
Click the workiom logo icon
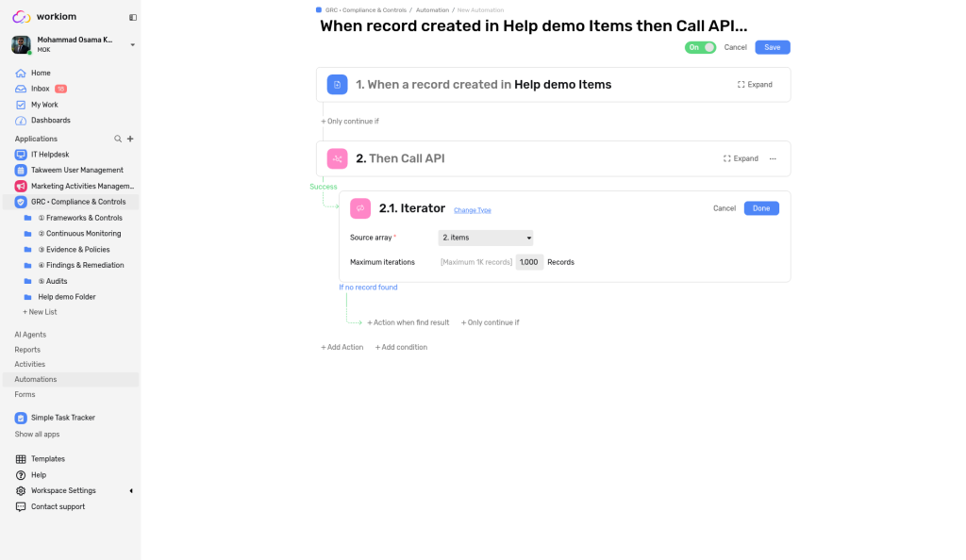point(21,17)
